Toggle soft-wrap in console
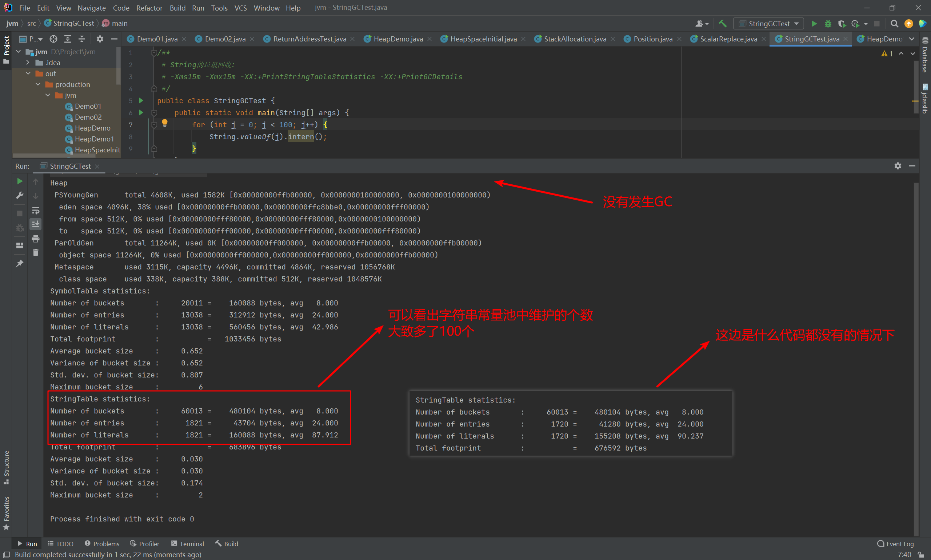Viewport: 931px width, 560px height. (x=36, y=210)
